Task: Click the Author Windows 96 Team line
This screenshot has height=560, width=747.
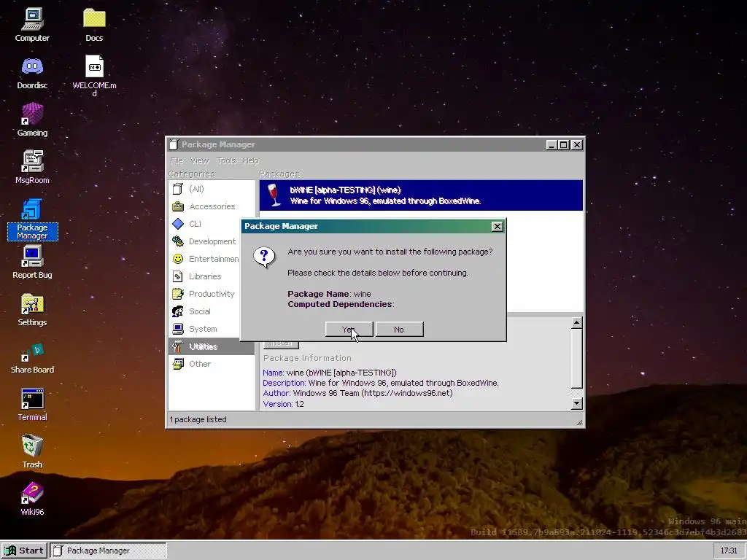Action: pyautogui.click(x=357, y=393)
